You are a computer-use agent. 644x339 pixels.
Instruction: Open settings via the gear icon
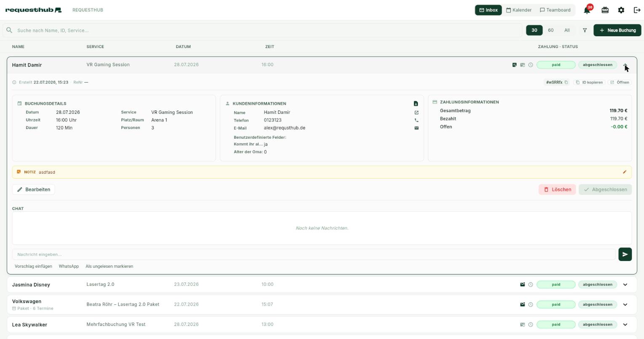pos(621,10)
